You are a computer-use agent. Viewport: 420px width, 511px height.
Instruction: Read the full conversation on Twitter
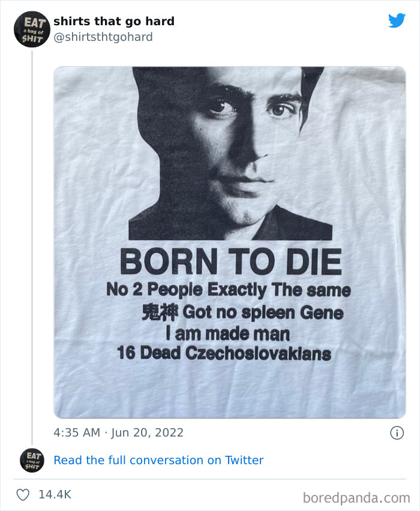click(158, 461)
